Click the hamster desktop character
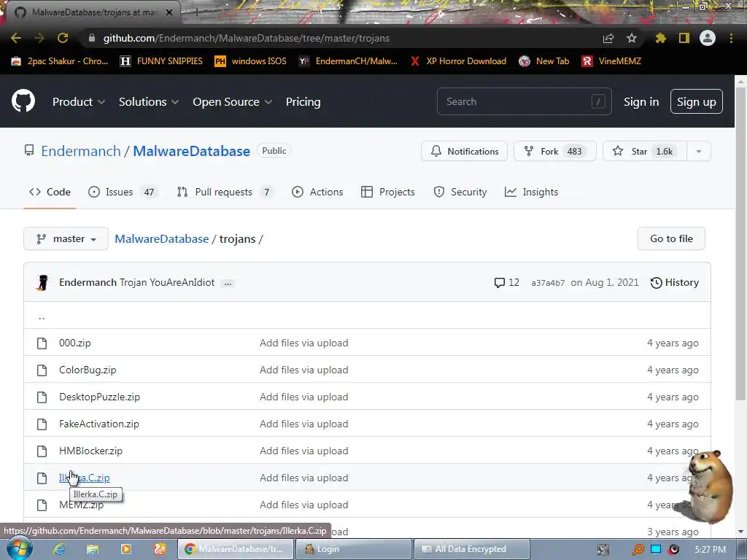 click(x=708, y=486)
